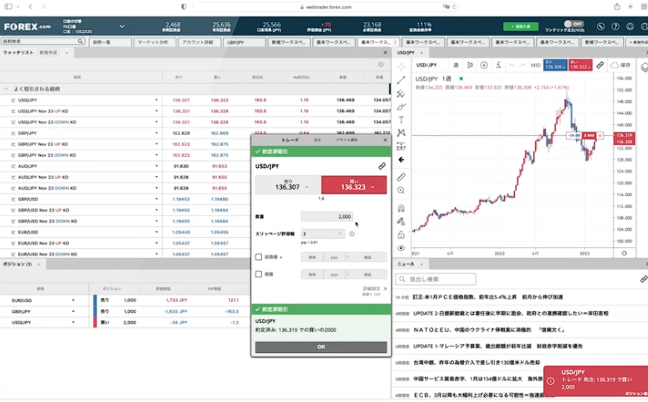
Task: Select the pitchfork/channel drawing tool
Action: point(401,93)
